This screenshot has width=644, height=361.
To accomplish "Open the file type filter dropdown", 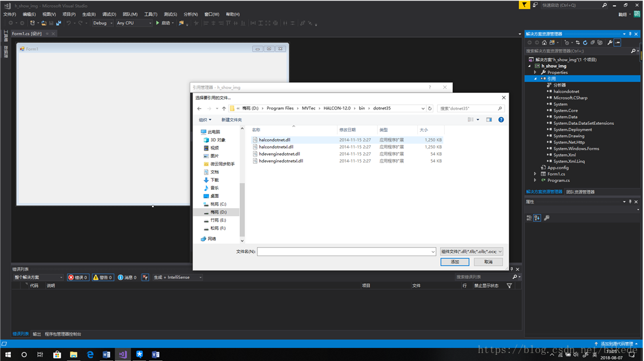I will point(472,252).
